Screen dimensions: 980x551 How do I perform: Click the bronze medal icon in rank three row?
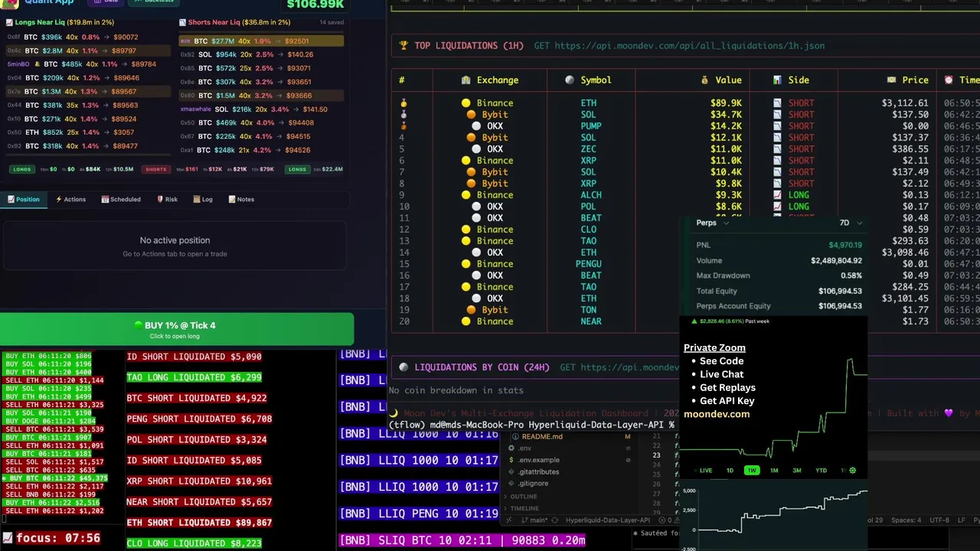[403, 126]
